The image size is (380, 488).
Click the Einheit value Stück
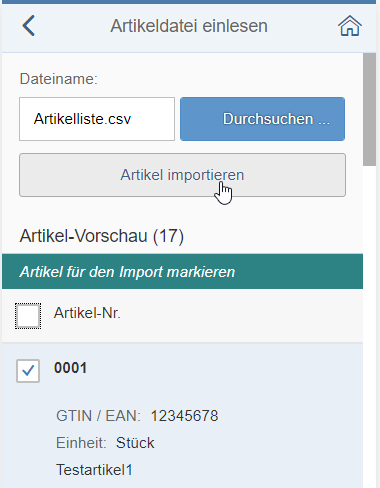[135, 443]
